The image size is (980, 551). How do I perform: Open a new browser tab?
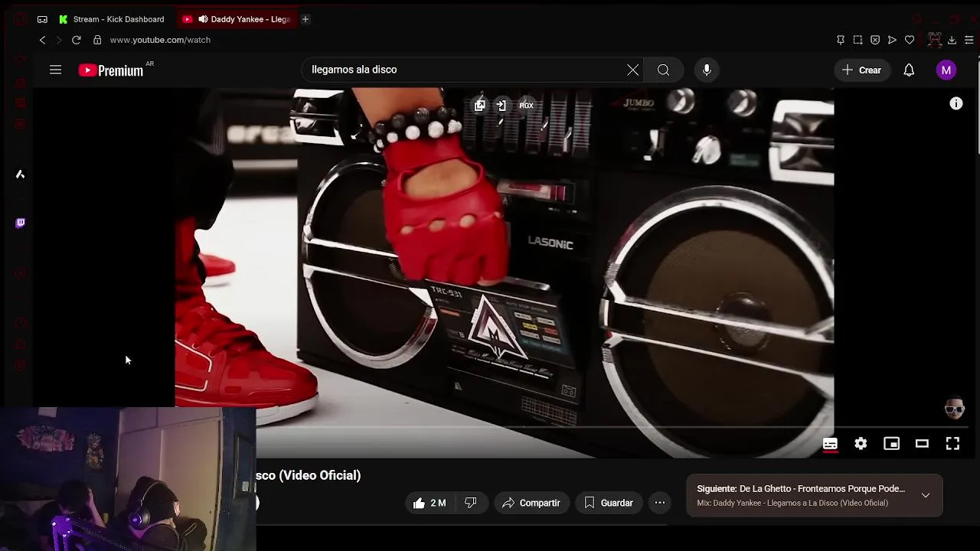(305, 19)
